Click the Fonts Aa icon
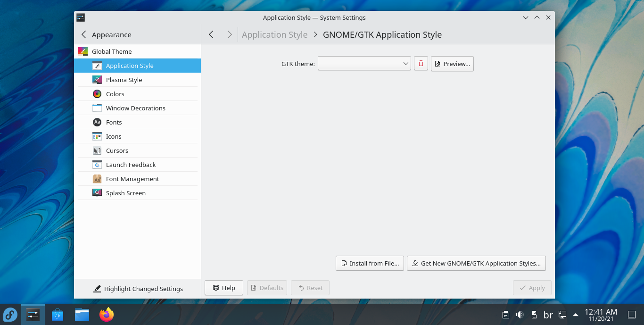Viewport: 644px width, 325px height. point(97,122)
